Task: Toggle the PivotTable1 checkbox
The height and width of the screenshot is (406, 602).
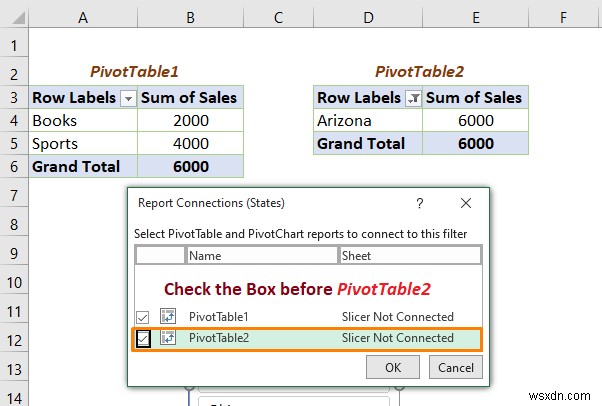Action: (x=142, y=317)
